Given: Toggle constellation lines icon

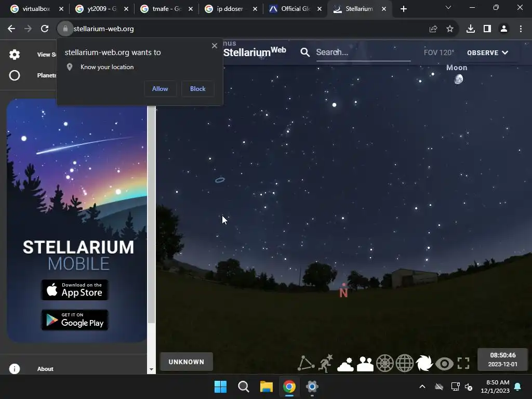Looking at the screenshot, I should pos(305,363).
